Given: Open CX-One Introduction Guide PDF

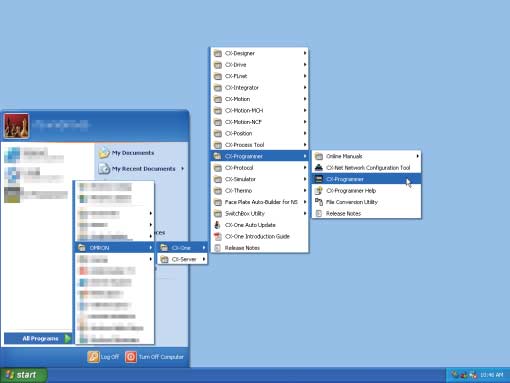Looking at the screenshot, I should point(260,236).
